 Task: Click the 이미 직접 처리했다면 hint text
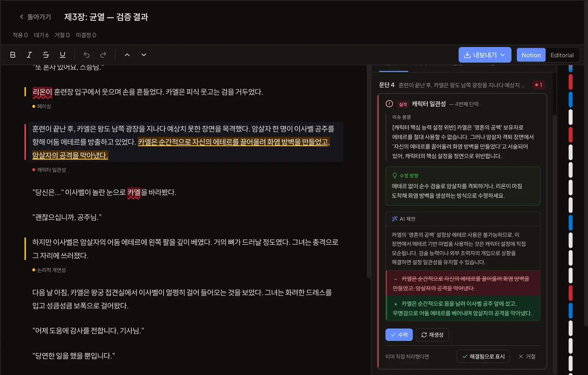[x=407, y=357]
